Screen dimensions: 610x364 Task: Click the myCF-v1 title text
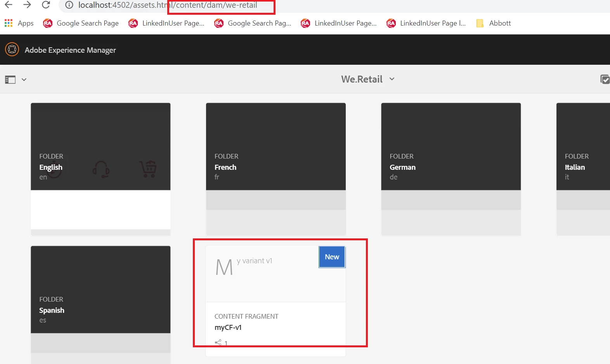coord(228,328)
